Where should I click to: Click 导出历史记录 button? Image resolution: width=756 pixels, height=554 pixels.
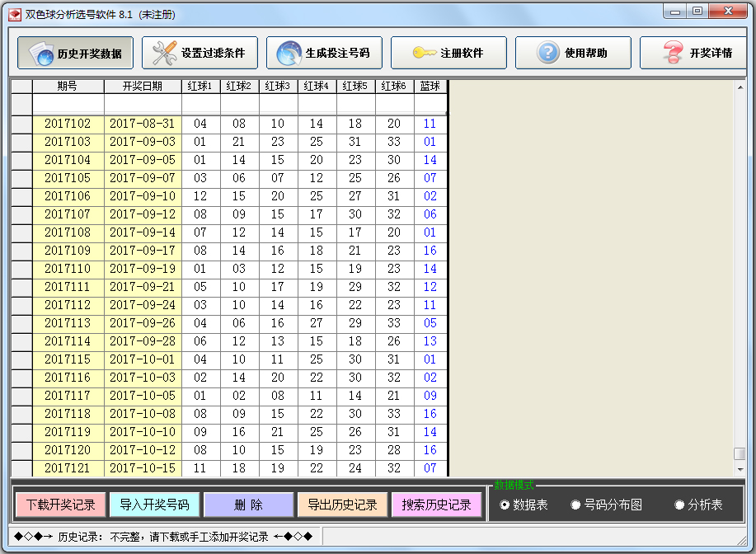342,505
